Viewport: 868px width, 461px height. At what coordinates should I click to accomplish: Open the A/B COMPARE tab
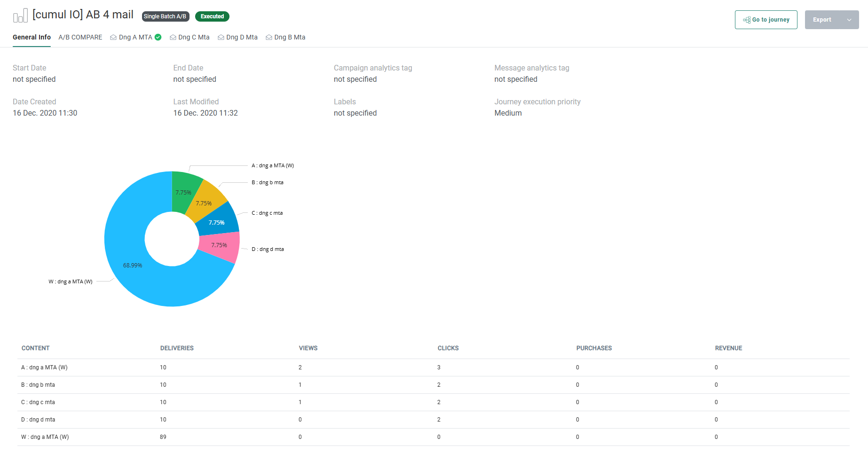pos(80,37)
